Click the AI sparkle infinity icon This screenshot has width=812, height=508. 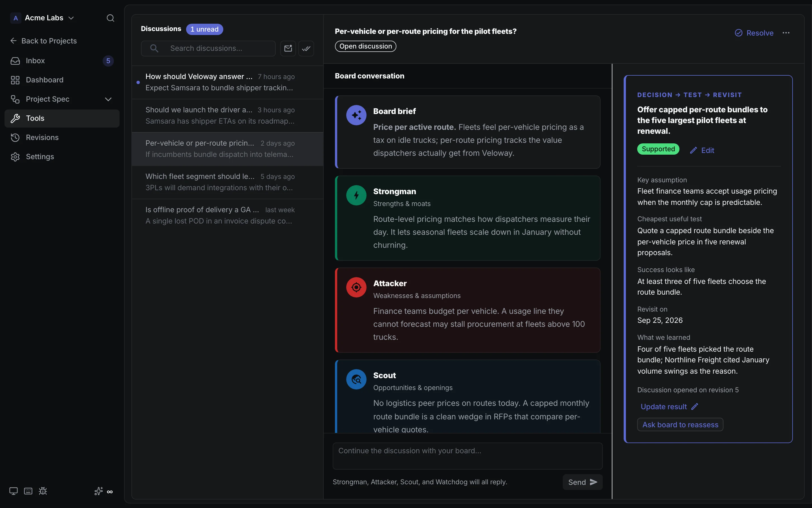click(103, 491)
